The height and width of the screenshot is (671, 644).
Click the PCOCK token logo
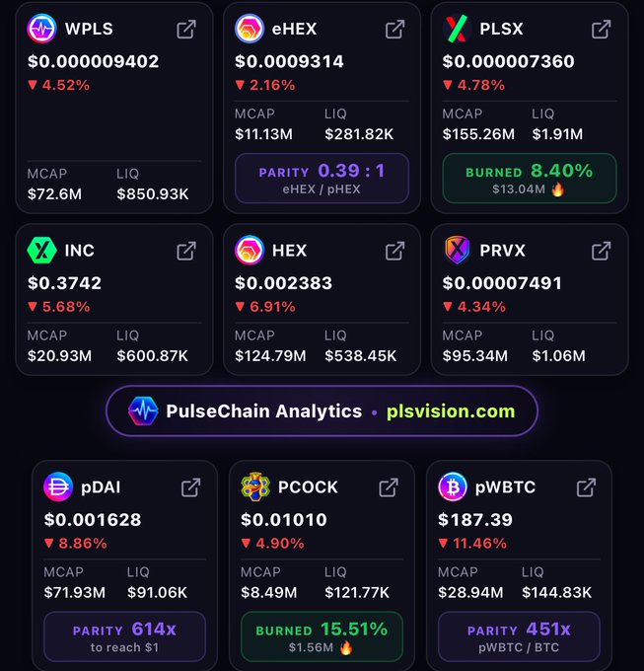coord(255,487)
